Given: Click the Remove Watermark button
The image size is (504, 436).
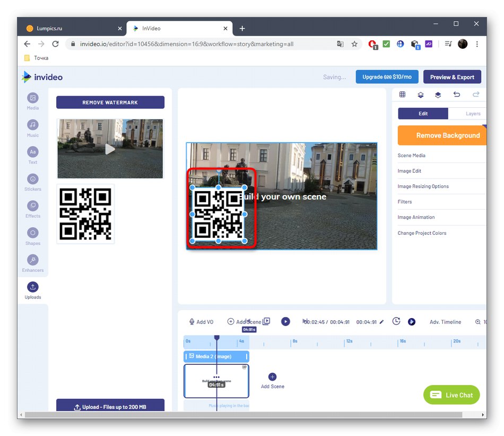Looking at the screenshot, I should [110, 102].
